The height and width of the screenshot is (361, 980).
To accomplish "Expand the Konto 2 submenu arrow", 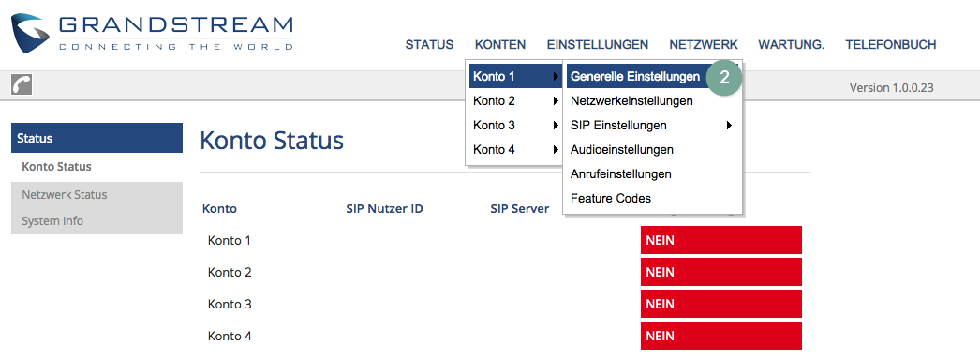I will coord(556,100).
